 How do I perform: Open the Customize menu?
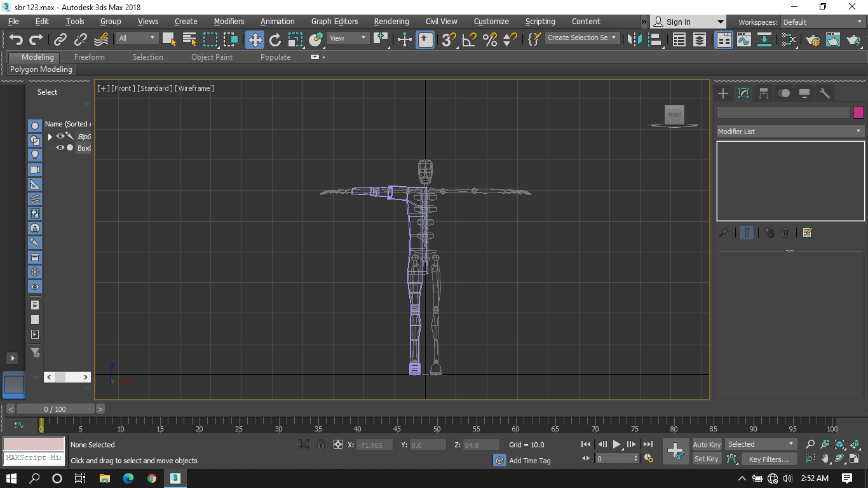point(491,21)
